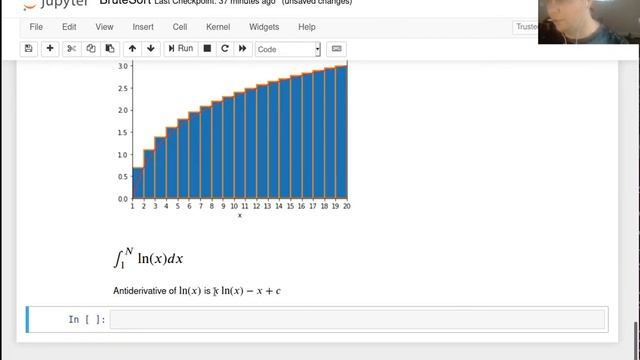This screenshot has width=640, height=360.
Task: Click the Jupyter logo
Action: click(x=56, y=4)
